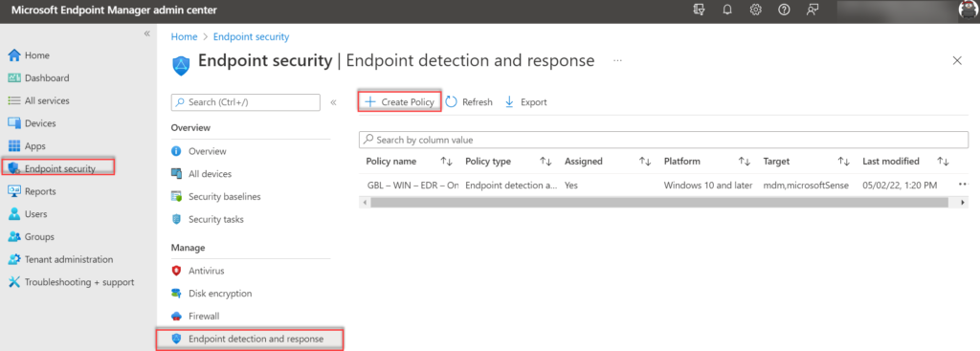The image size is (980, 351).
Task: Click Create Policy button
Action: click(399, 101)
